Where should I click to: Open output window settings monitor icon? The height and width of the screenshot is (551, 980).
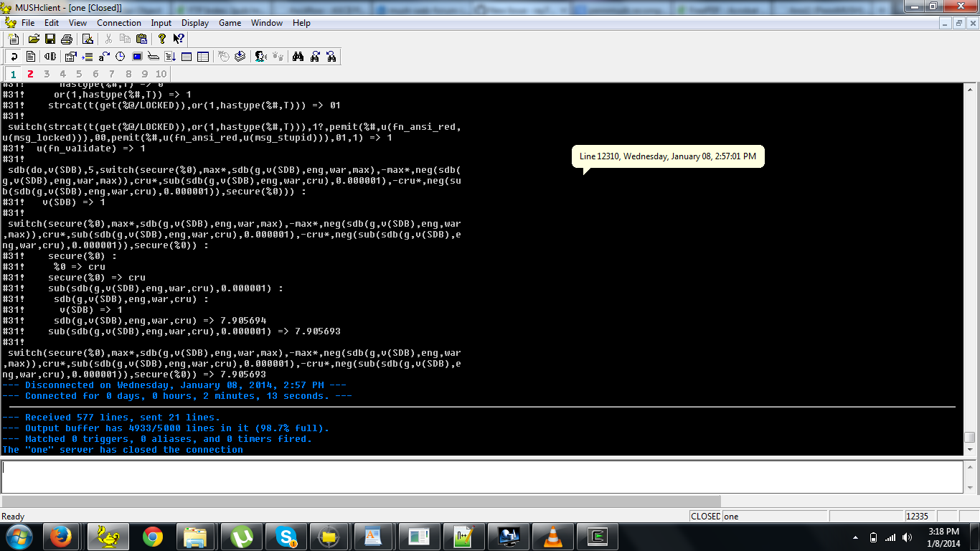click(x=137, y=57)
